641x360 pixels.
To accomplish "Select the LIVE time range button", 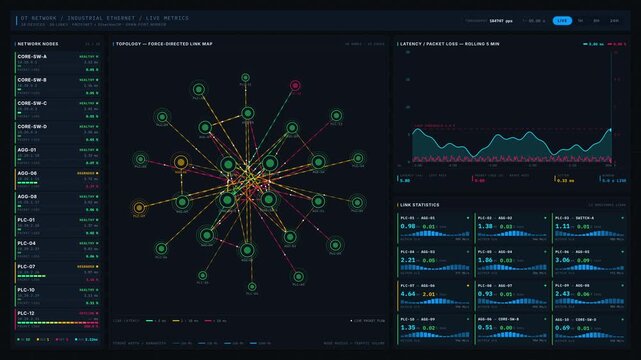I will 562,20.
